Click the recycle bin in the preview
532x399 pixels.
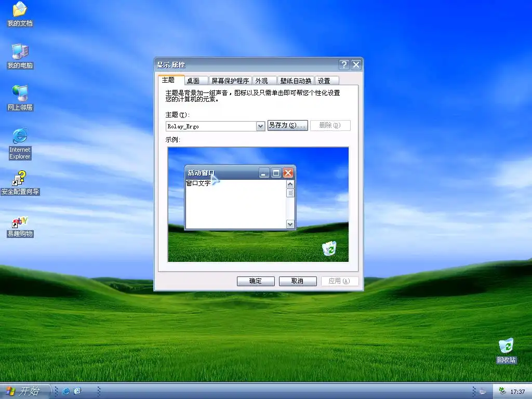329,248
